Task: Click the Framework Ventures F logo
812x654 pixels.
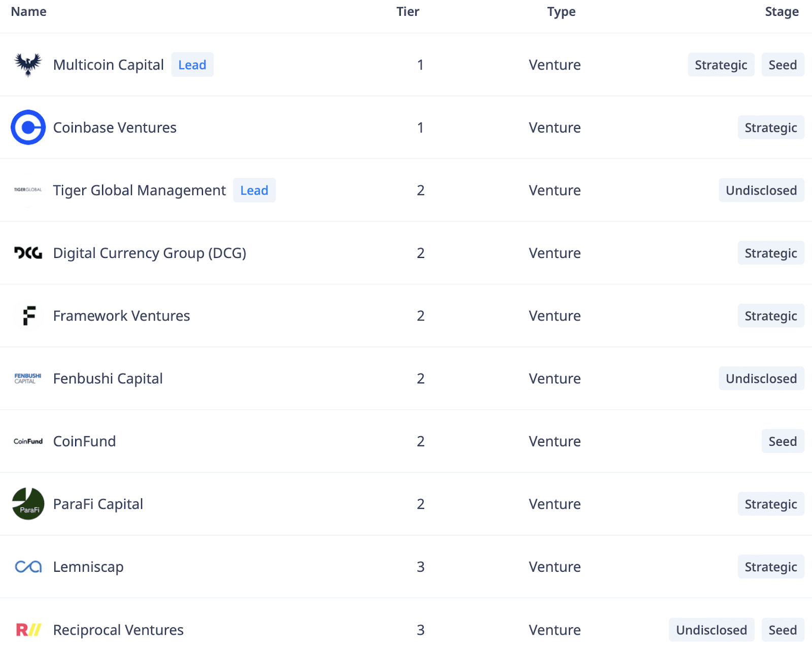Action: (29, 315)
